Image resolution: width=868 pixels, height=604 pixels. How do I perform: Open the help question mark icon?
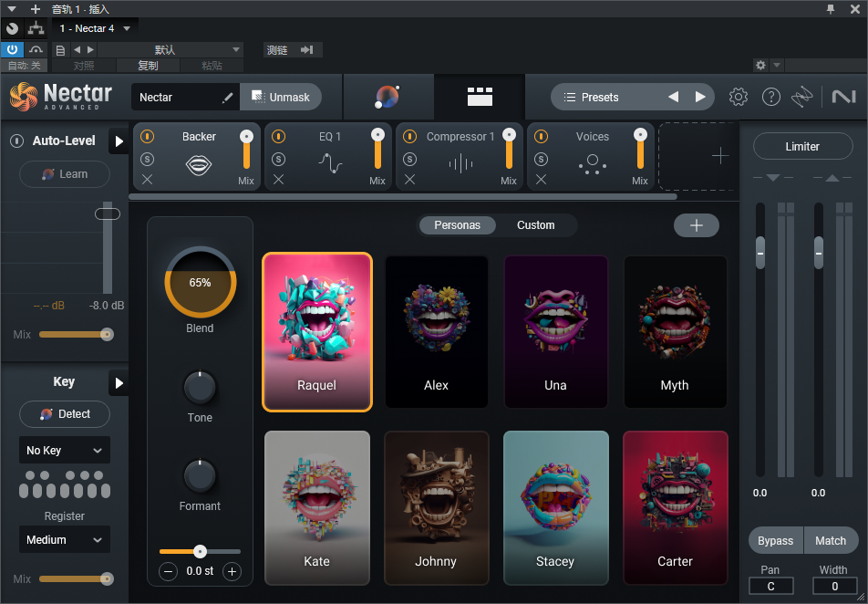(x=770, y=97)
